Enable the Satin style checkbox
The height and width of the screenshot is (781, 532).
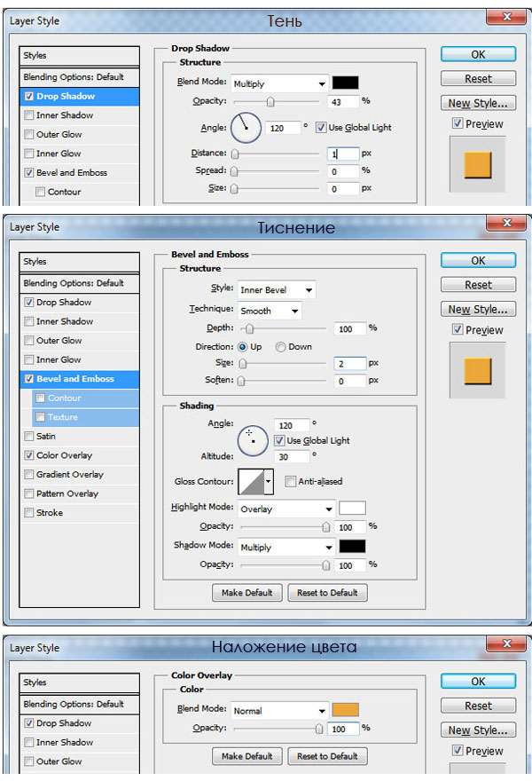click(x=29, y=437)
